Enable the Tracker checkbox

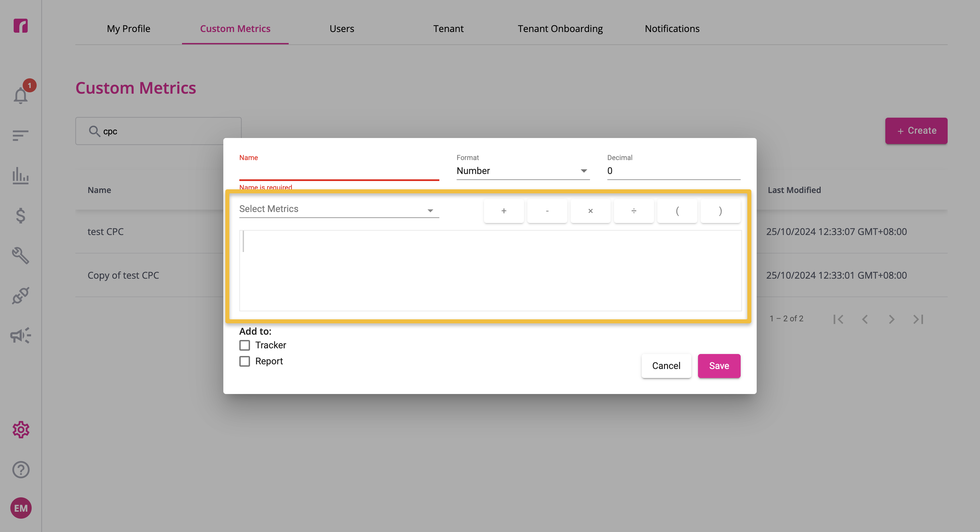tap(245, 345)
